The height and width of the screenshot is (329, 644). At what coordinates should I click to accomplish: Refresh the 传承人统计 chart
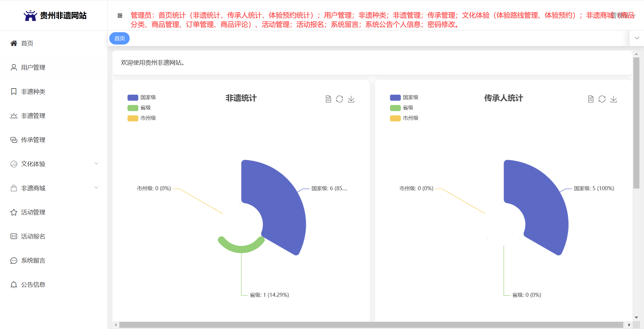(602, 99)
